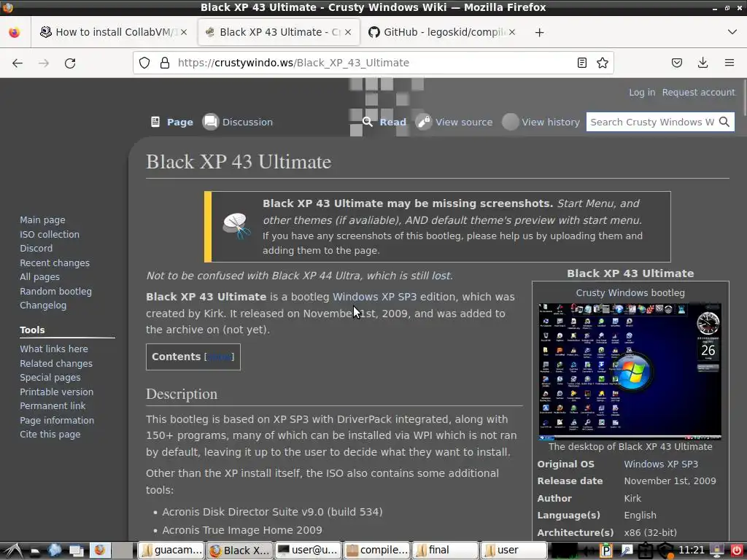Image resolution: width=747 pixels, height=560 pixels.
Task: Reload the current page
Action: pyautogui.click(x=70, y=63)
